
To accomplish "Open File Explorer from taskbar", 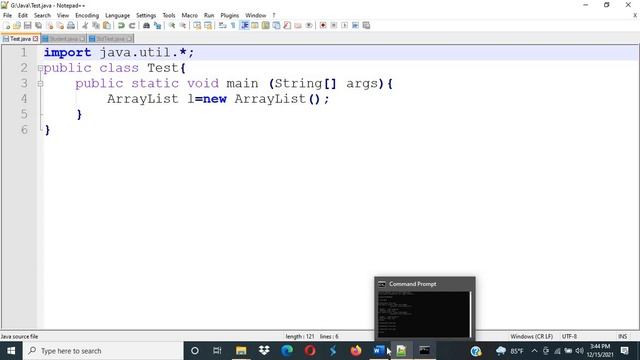I will pyautogui.click(x=241, y=351).
